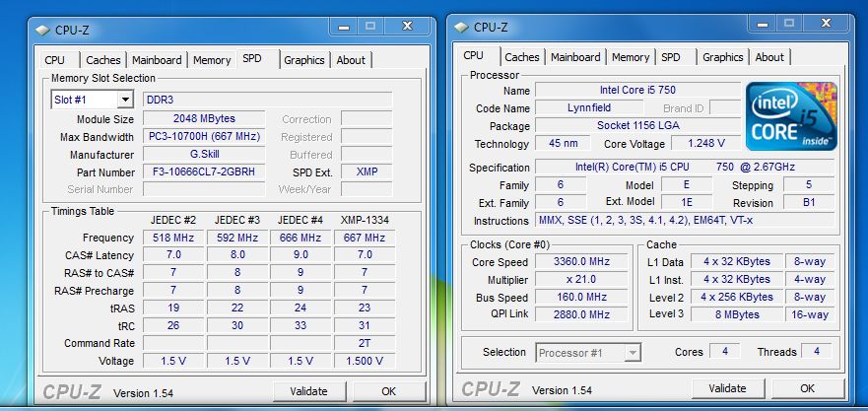
Task: Open About tab in left CPU-Z window
Action: pos(351,60)
